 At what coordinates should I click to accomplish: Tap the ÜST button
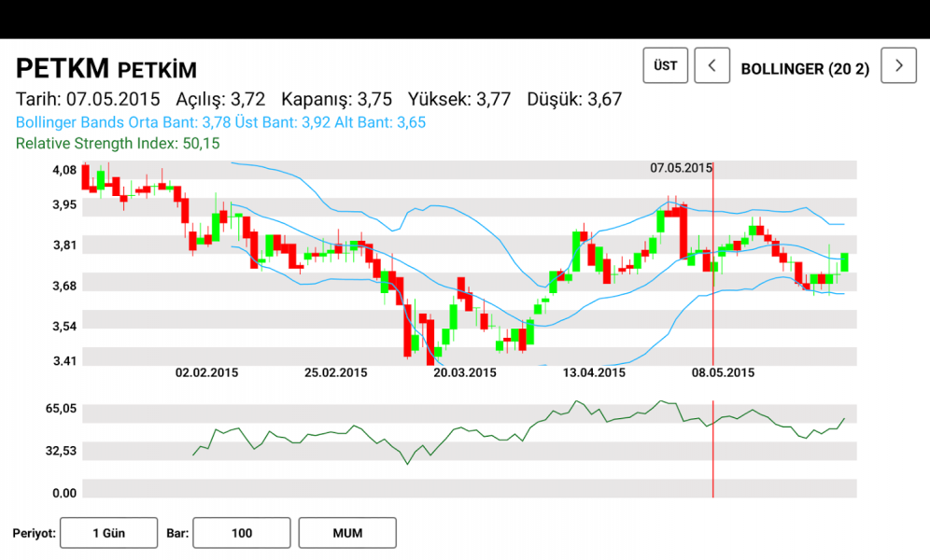[666, 65]
